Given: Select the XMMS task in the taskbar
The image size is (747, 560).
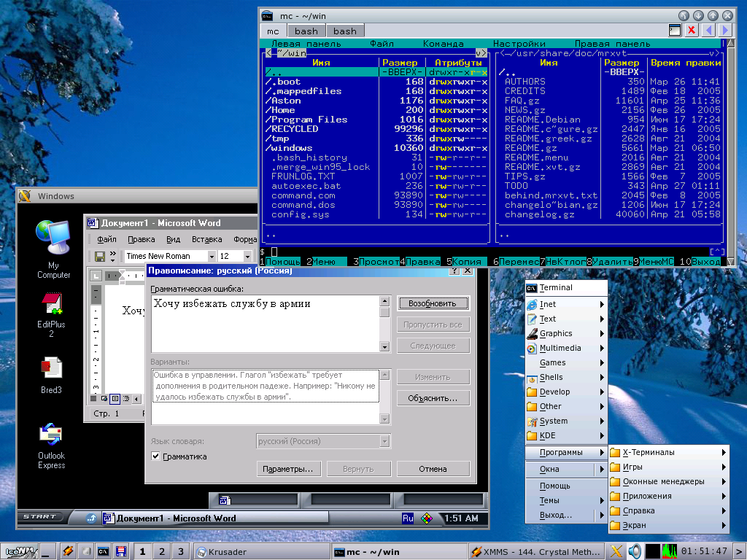Looking at the screenshot, I should 537,552.
